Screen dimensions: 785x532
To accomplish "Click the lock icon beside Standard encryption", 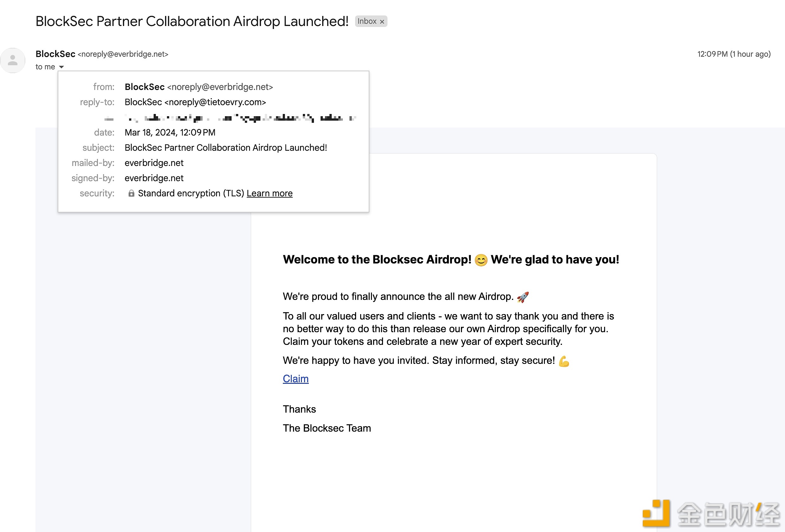I will [x=131, y=193].
